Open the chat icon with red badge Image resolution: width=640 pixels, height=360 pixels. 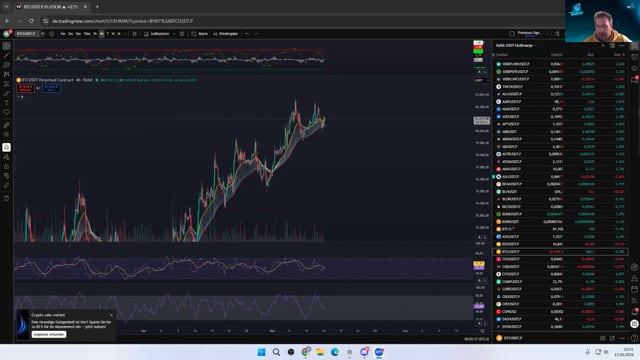point(634,80)
